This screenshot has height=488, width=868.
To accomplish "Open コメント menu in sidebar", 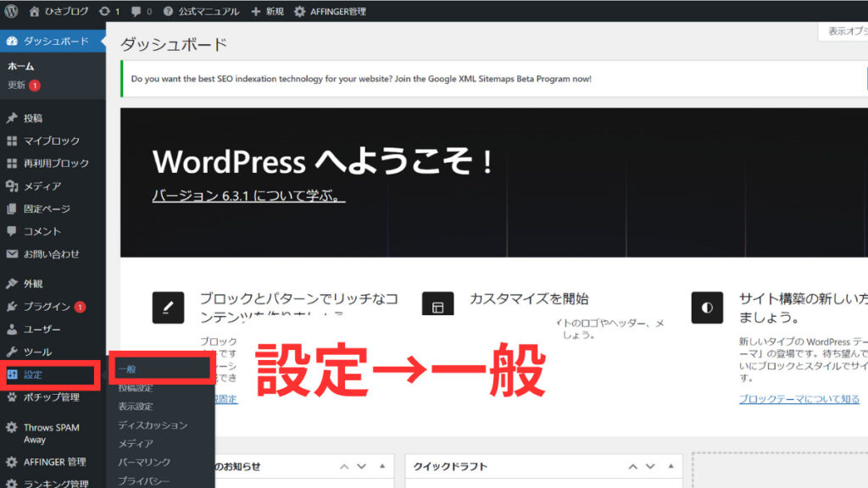I will (x=53, y=231).
